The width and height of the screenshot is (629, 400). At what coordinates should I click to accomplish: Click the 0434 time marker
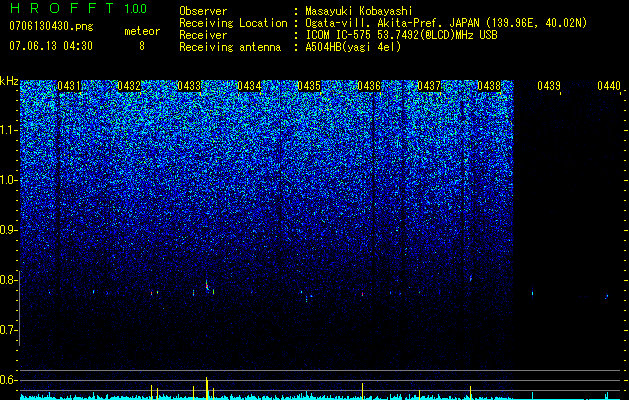(249, 86)
